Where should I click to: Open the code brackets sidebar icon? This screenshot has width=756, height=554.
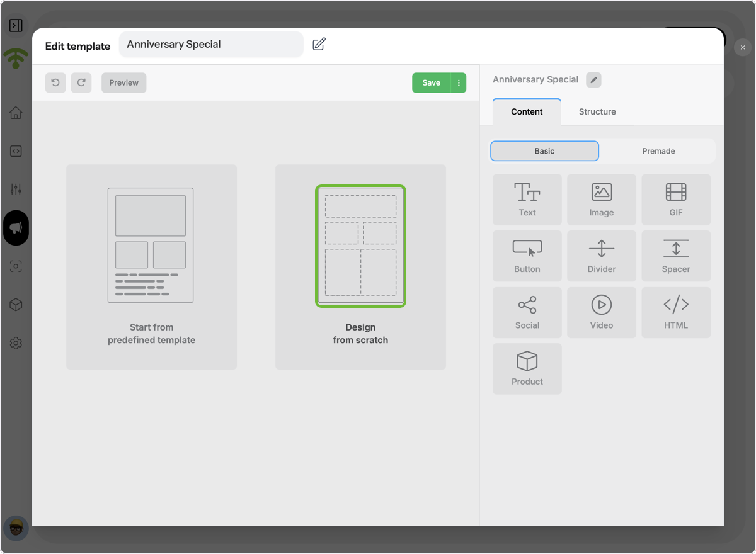pyautogui.click(x=16, y=151)
